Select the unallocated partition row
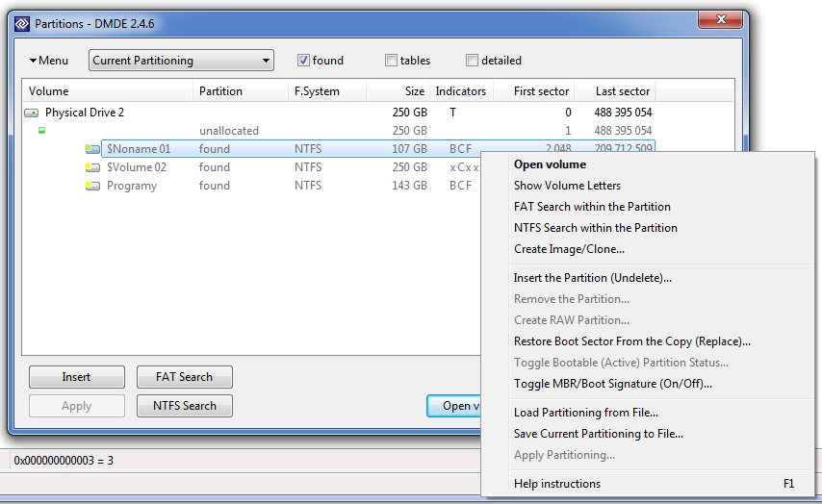 coord(339,131)
